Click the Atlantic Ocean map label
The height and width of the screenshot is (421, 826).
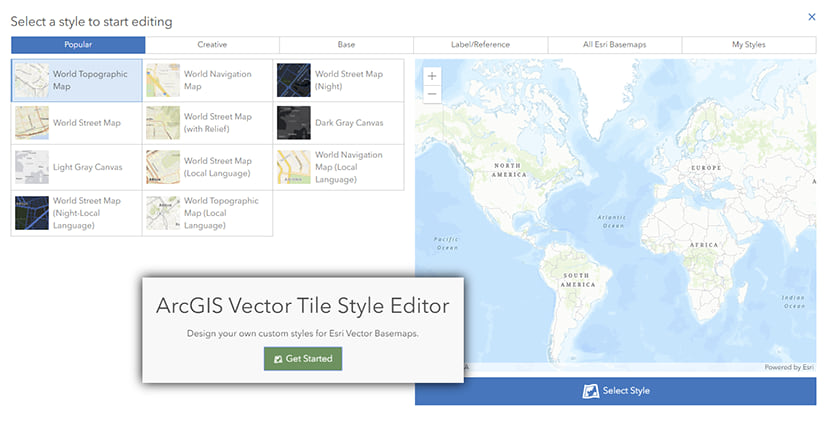pyautogui.click(x=612, y=221)
